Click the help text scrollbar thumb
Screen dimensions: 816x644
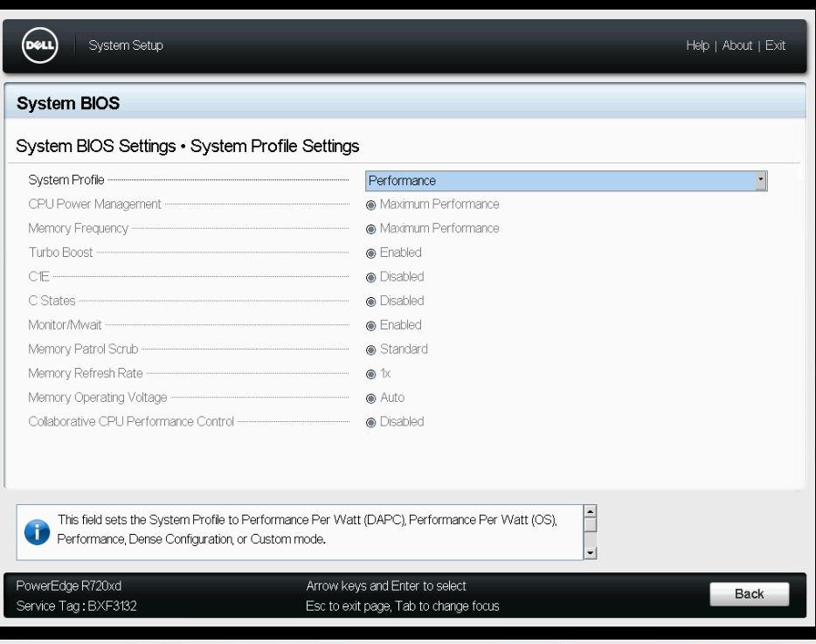pyautogui.click(x=590, y=525)
